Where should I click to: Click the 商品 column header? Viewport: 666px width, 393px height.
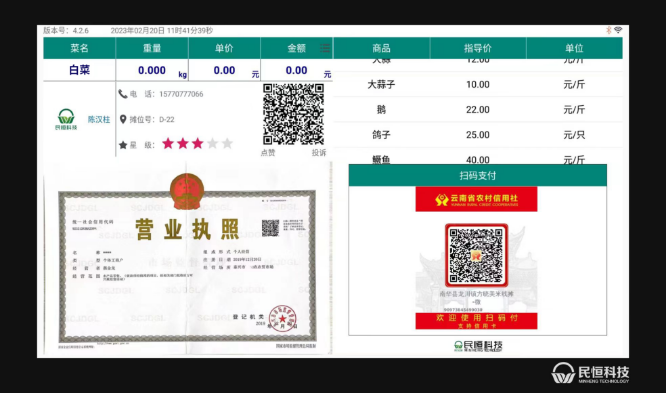381,48
